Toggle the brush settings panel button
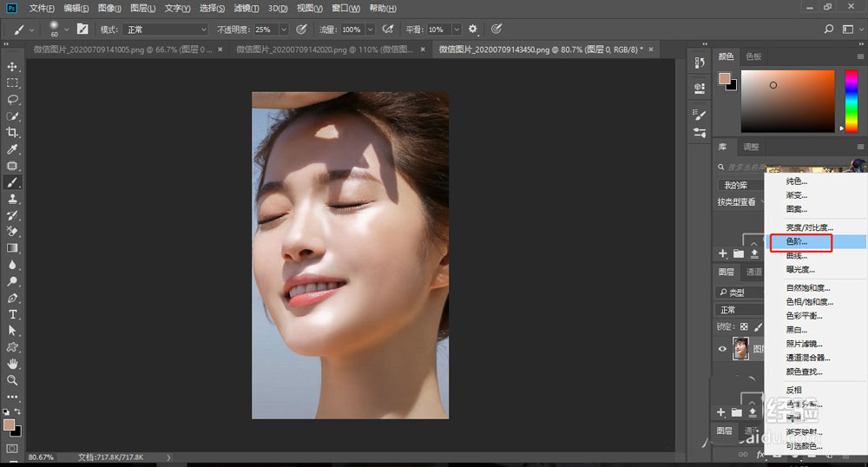 coord(82,29)
